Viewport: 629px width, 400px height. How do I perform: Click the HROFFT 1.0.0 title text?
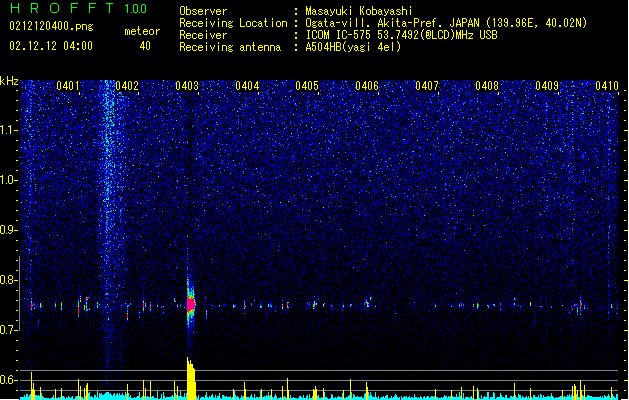[78, 8]
